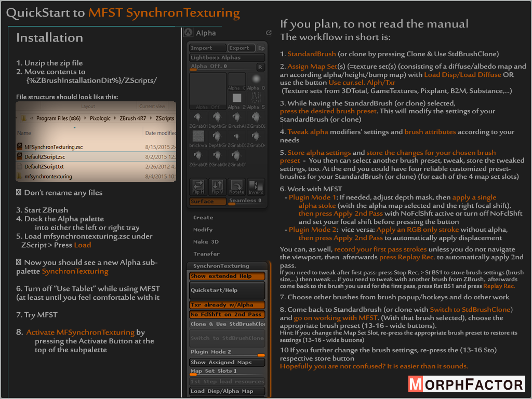
Task: Click the Invers alpha icon
Action: click(256, 187)
